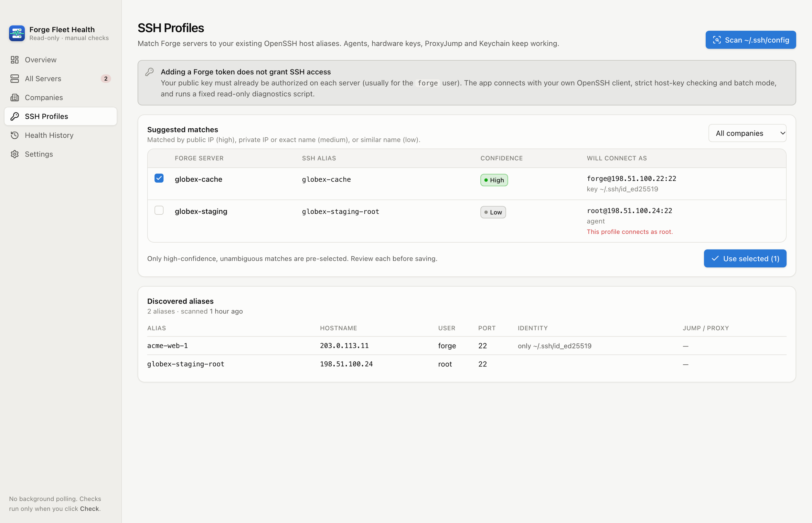This screenshot has width=812, height=523.
Task: Open the Settings page
Action: point(61,154)
